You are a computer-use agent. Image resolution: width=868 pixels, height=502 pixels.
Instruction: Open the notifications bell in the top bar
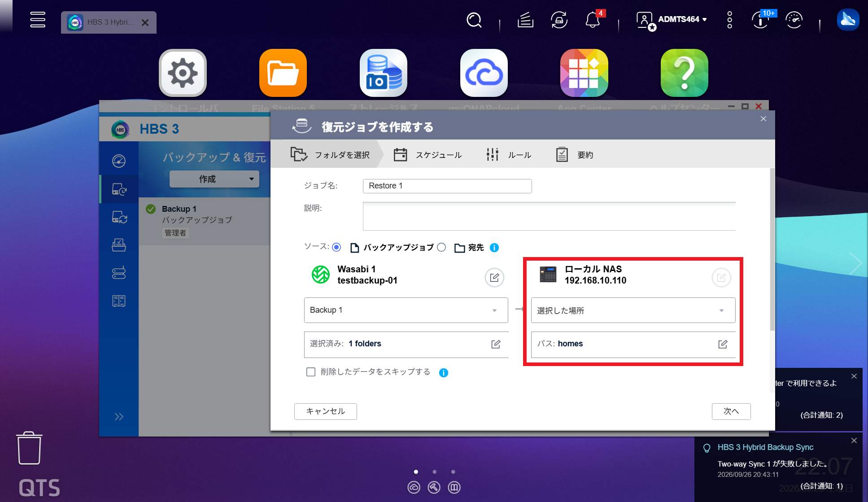pyautogui.click(x=593, y=20)
